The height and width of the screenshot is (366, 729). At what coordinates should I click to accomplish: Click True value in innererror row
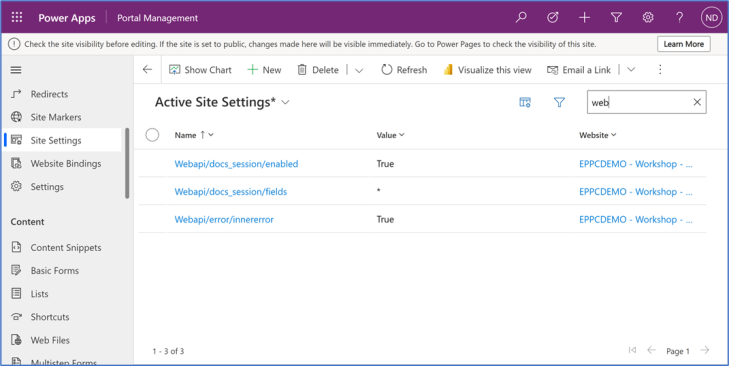point(385,220)
